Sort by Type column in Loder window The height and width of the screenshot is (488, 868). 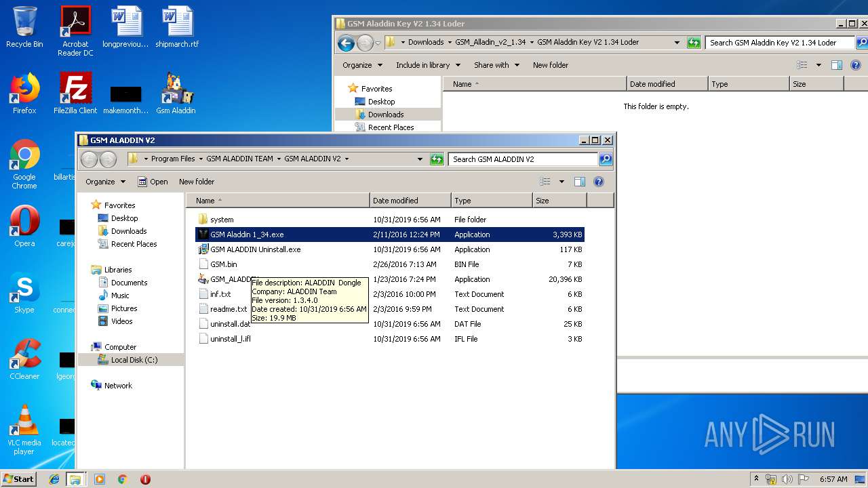tap(749, 84)
